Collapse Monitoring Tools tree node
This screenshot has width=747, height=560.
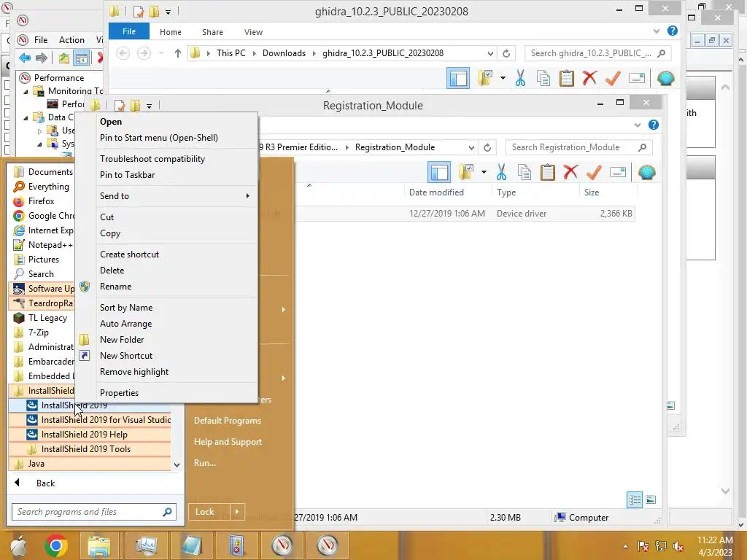pyautogui.click(x=26, y=91)
